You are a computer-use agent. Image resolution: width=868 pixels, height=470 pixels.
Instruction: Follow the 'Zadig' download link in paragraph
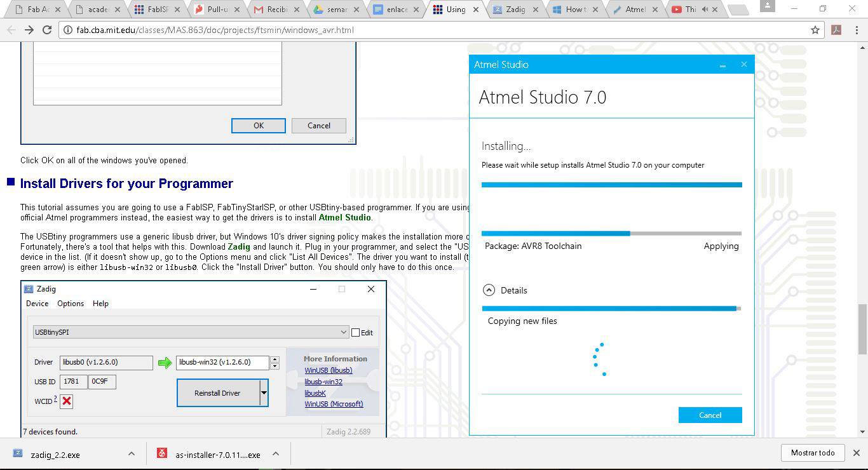[239, 246]
